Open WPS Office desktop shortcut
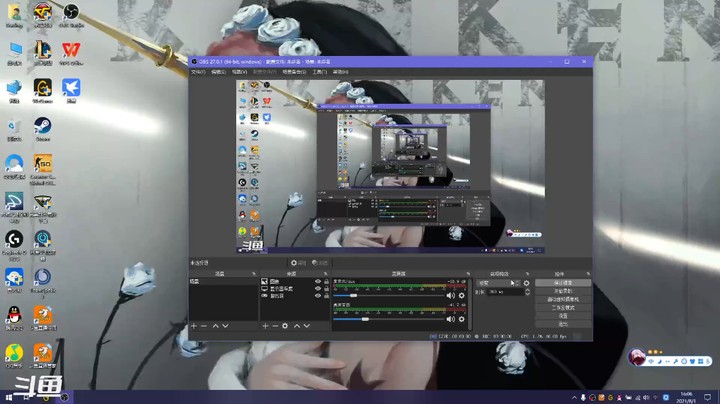 (x=71, y=53)
